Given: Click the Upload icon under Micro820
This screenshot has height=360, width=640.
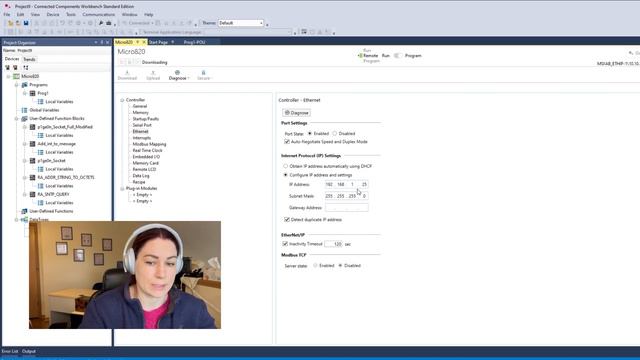Looking at the screenshot, I should pos(153,73).
